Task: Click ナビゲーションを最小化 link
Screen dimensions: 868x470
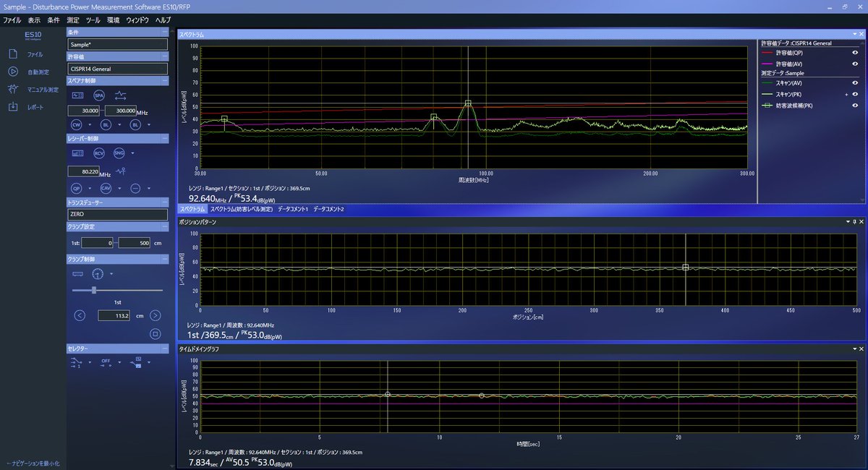Action: (x=33, y=463)
